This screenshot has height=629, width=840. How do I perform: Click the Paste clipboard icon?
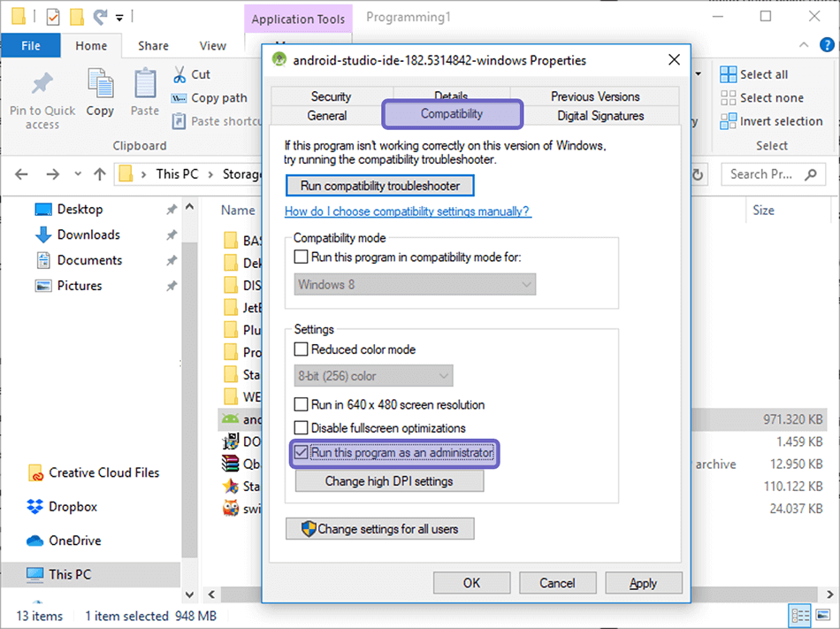[x=145, y=84]
